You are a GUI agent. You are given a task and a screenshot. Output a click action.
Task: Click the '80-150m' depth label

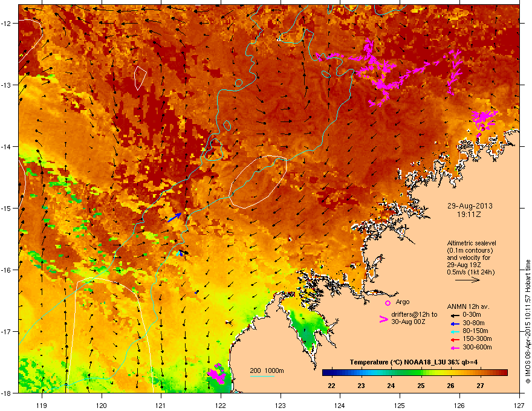click(475, 331)
